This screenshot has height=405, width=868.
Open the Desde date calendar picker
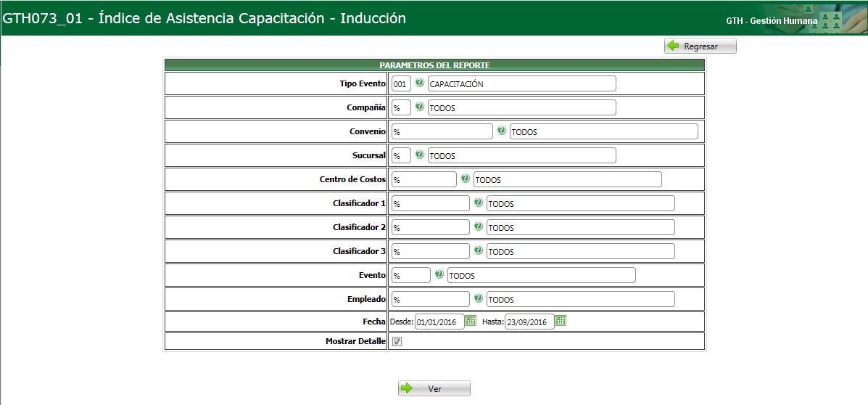470,321
